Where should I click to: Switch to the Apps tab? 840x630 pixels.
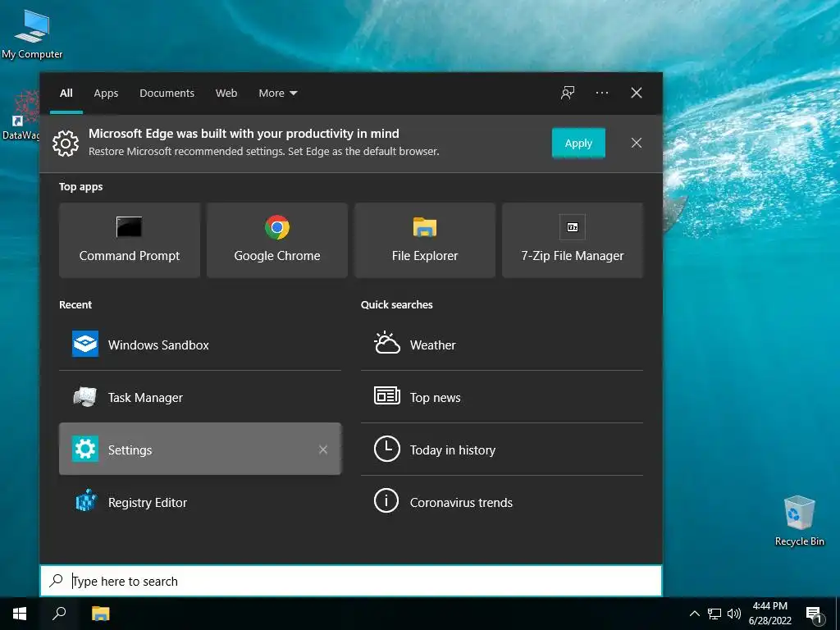[x=106, y=93]
